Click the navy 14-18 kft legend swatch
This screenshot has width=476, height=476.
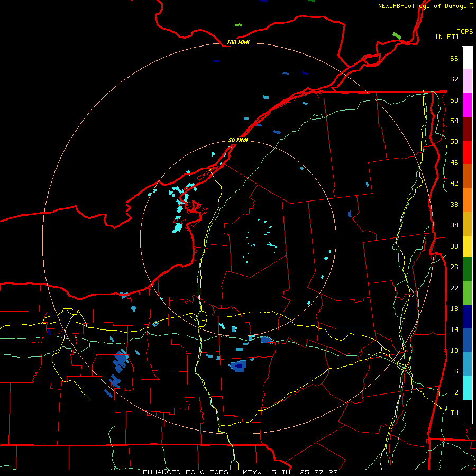pos(467,317)
